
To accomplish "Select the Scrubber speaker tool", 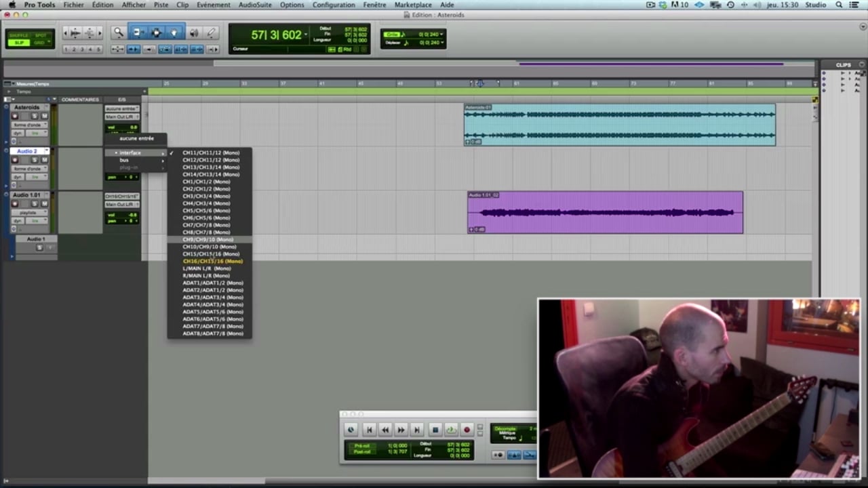I will click(x=194, y=33).
